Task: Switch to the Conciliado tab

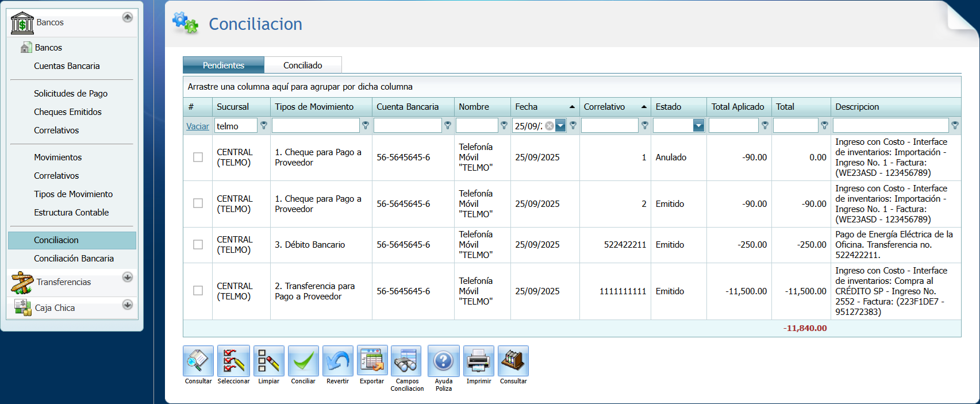Action: point(303,66)
